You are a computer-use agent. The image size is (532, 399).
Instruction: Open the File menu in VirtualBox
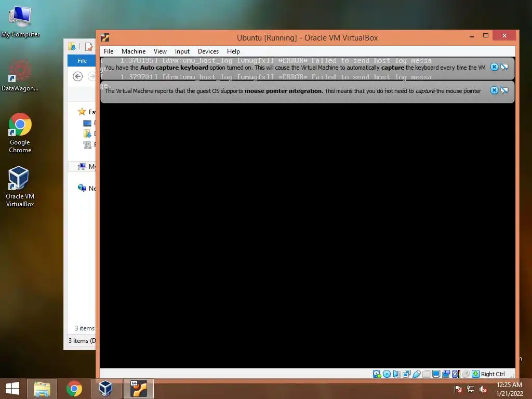pyautogui.click(x=109, y=51)
